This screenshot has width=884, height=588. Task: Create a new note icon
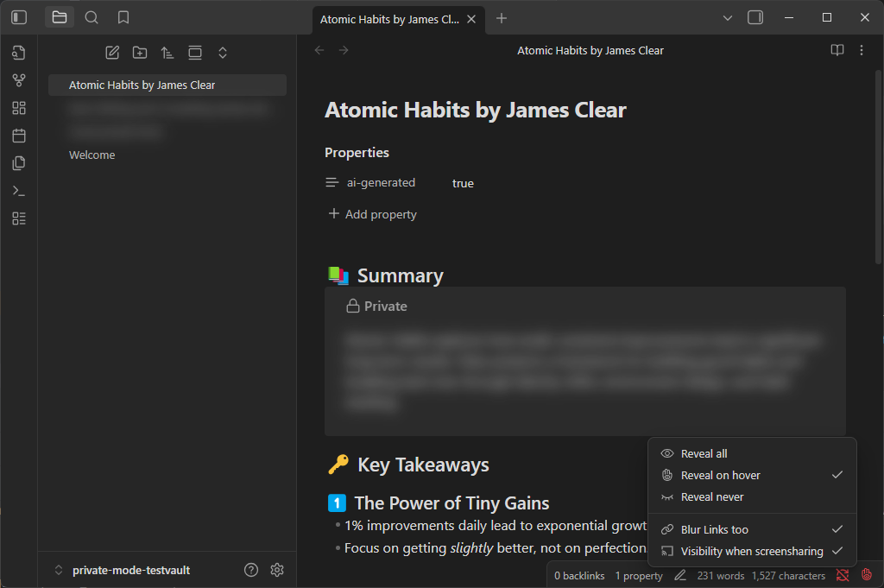click(x=112, y=53)
